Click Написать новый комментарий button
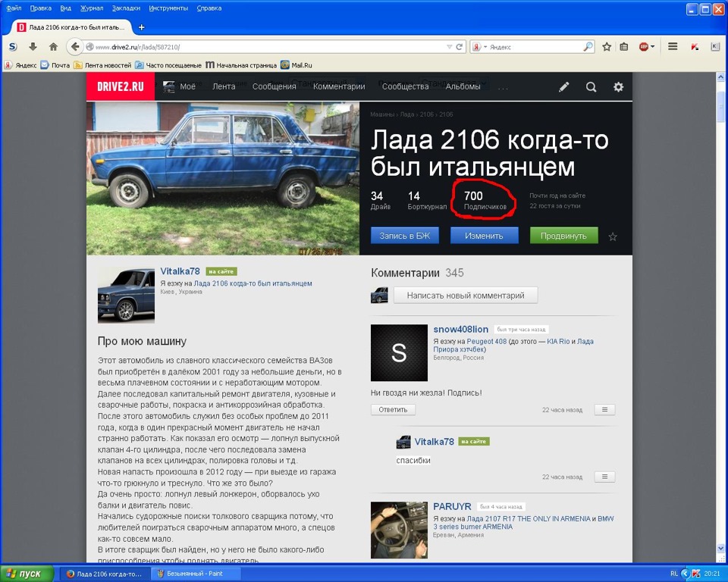 click(x=466, y=296)
